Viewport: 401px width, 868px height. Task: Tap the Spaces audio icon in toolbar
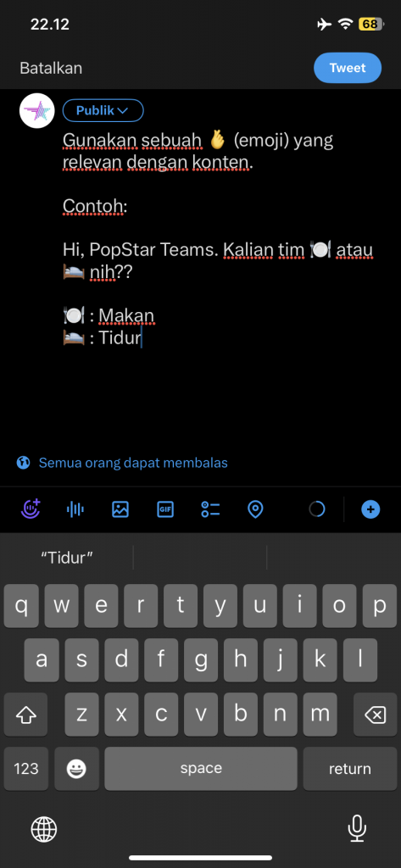[31, 509]
